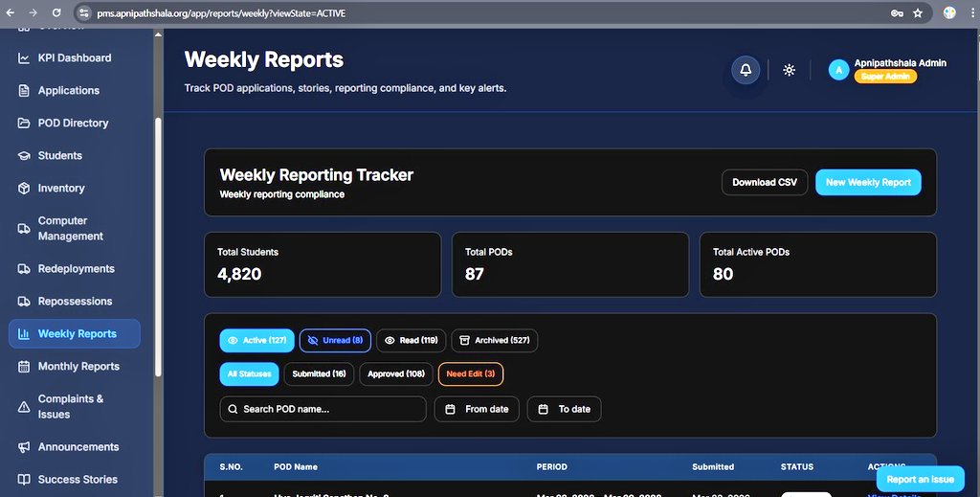
Task: Open Announcements in the sidebar
Action: (x=75, y=447)
